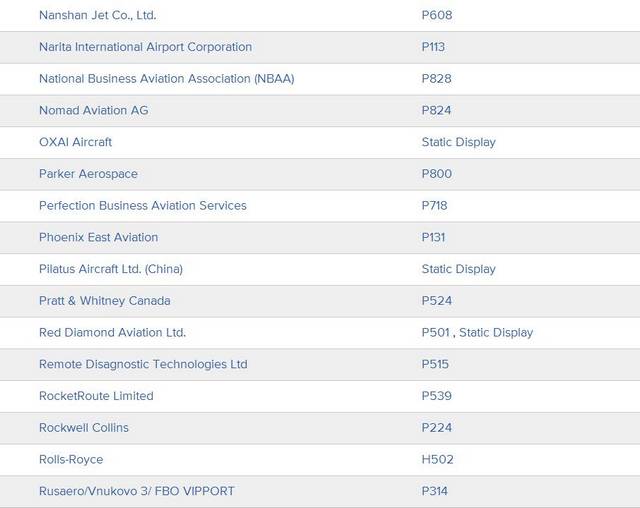This screenshot has width=640, height=508.
Task: Select Remote Diagnostic Technologies Ltd
Action: pos(142,364)
